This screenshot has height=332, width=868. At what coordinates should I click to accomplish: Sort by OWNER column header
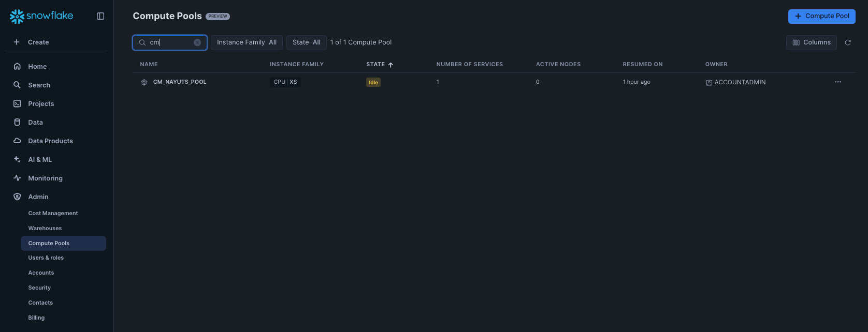(716, 64)
